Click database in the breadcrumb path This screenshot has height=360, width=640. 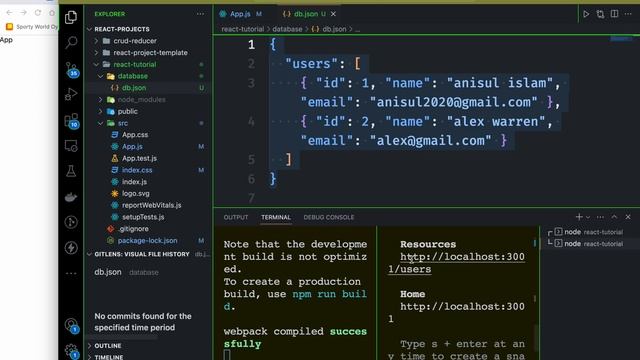coord(287,29)
